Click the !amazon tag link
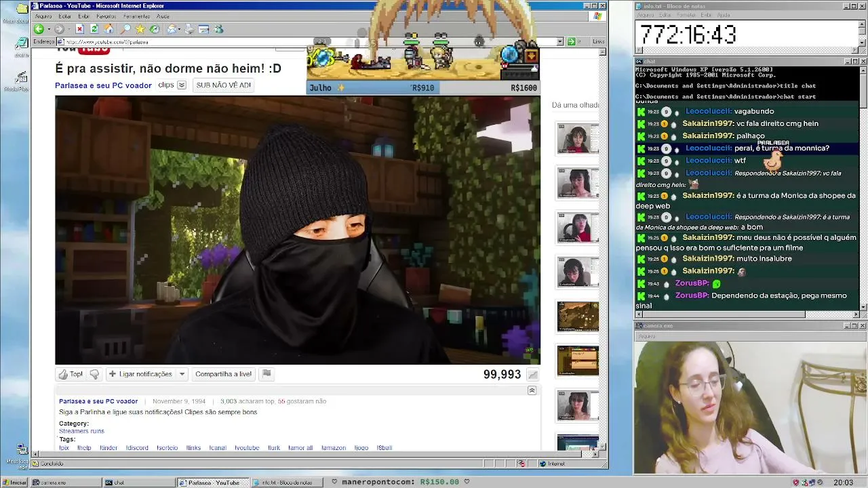 click(x=334, y=448)
